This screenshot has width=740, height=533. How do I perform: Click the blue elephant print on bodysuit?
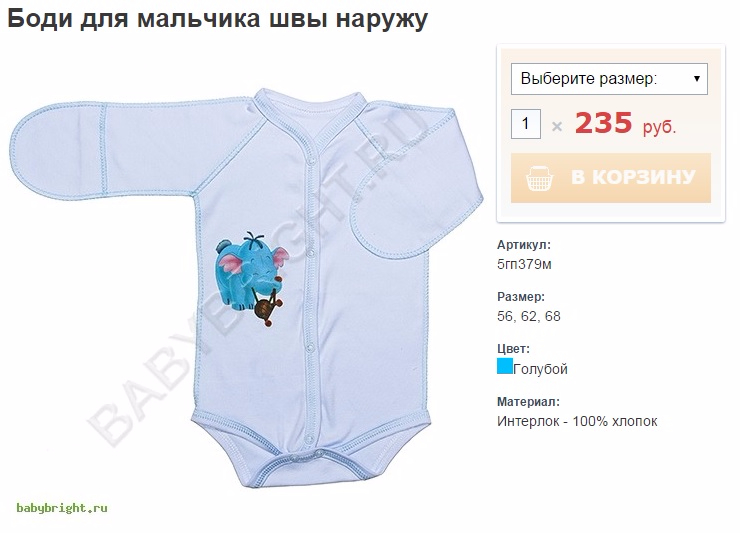point(252,279)
